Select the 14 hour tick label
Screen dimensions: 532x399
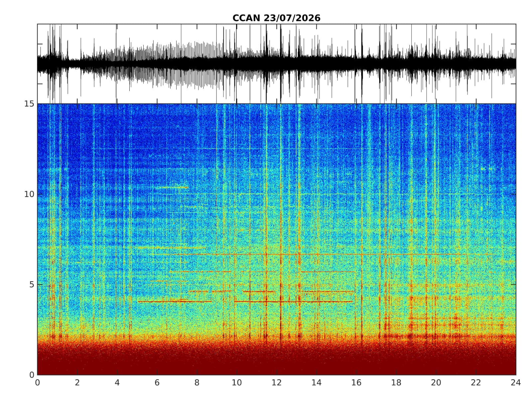(x=317, y=383)
